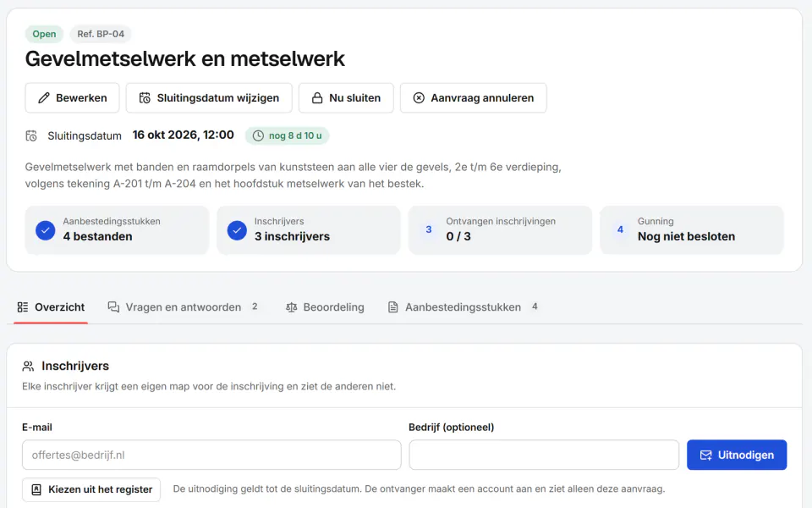
Task: Click the people icon next to Inschrijvers heading
Action: point(28,367)
